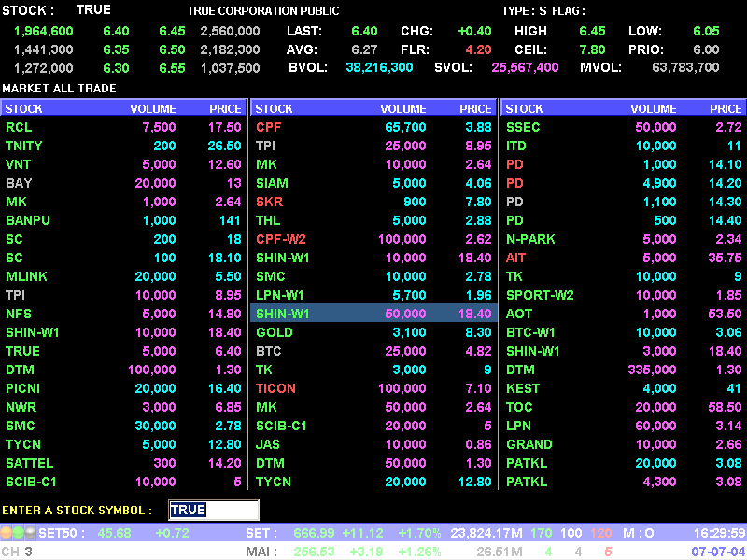Click the offer volume 2,182,300
Screen dimensions: 747x560
tap(230, 49)
